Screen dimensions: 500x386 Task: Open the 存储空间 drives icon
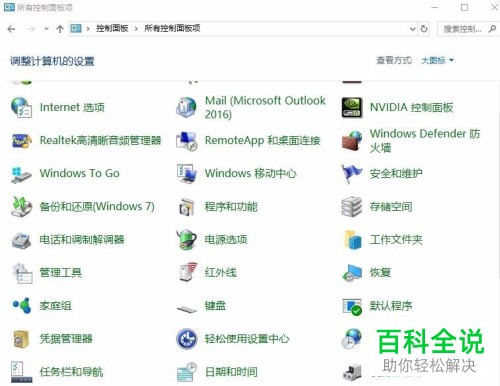point(352,207)
